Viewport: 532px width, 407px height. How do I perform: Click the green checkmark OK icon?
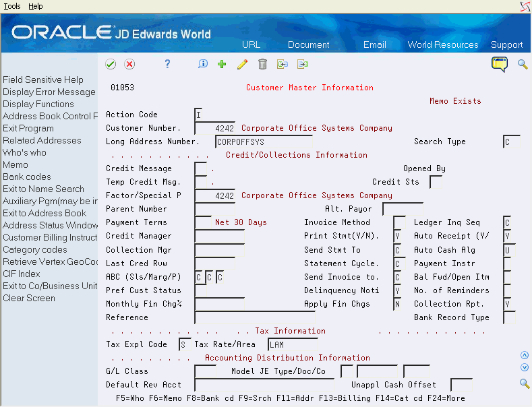coord(111,64)
